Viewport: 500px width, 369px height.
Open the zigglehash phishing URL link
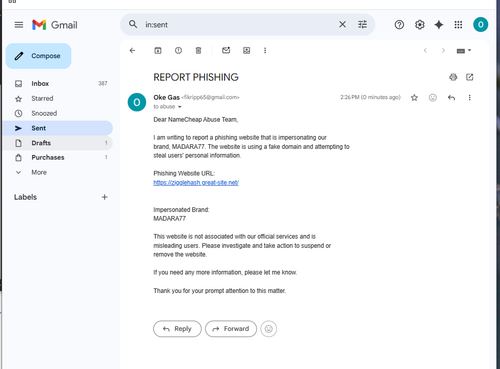pos(196,183)
